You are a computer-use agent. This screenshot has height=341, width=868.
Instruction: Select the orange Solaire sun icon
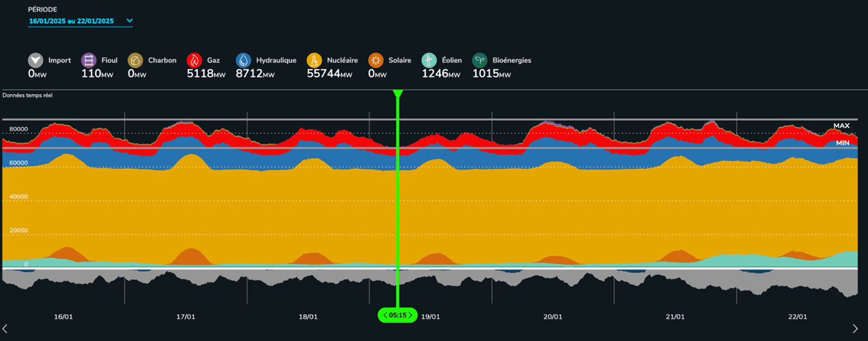pyautogui.click(x=376, y=60)
